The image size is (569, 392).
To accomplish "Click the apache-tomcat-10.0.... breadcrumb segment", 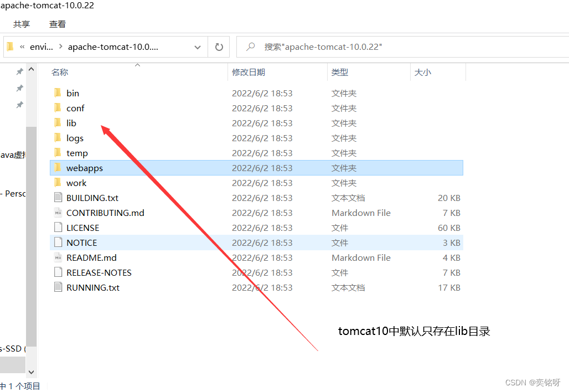I will [x=113, y=47].
